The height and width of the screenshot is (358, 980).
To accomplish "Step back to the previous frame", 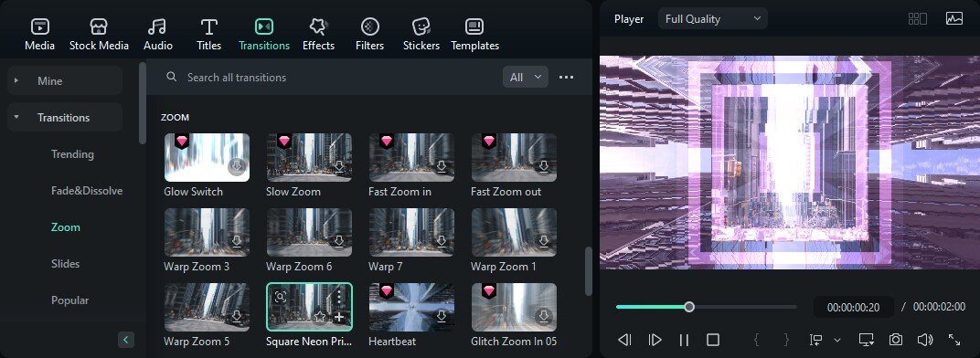I will point(624,340).
